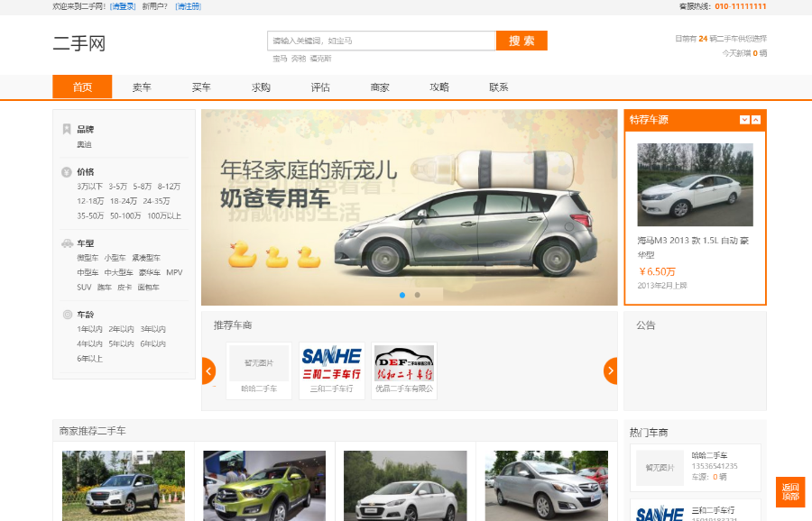Select 奔驰 hot search keyword

pos(299,59)
